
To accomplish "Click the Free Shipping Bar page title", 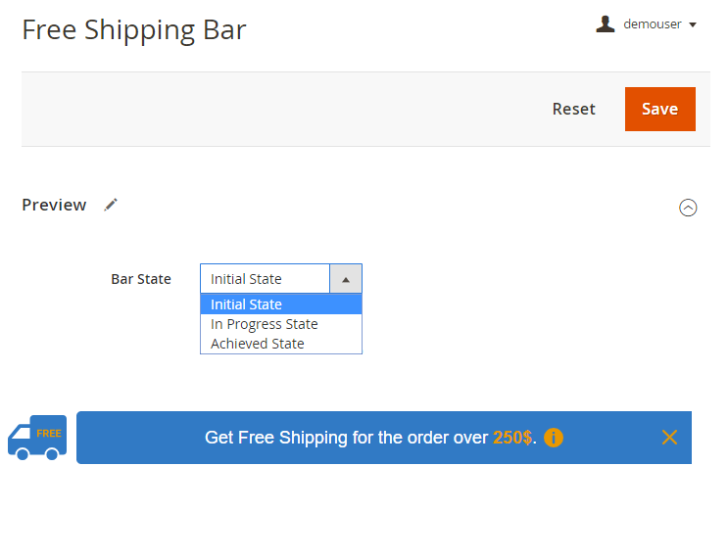I will (x=134, y=30).
